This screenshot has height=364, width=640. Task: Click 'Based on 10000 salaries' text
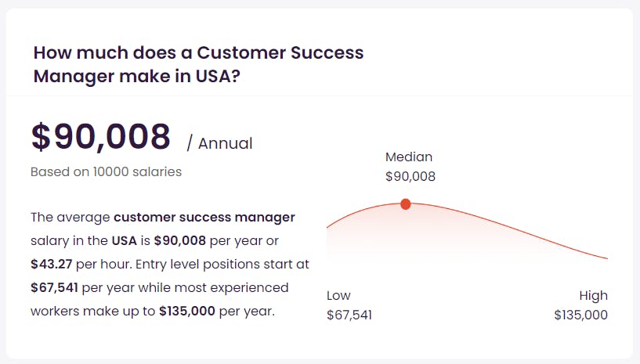pyautogui.click(x=106, y=171)
